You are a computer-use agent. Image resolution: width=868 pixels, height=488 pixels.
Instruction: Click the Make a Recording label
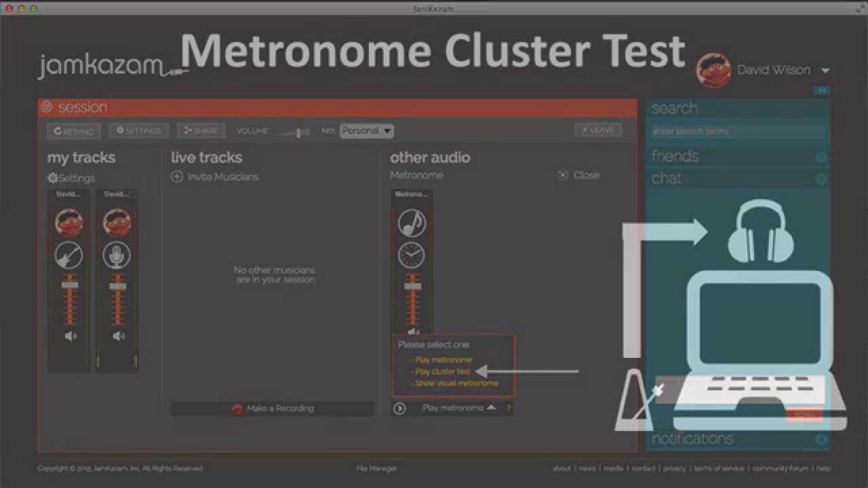coord(280,409)
